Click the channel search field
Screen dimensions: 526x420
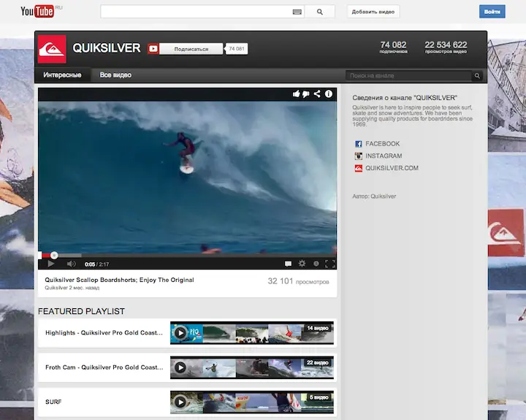(409, 76)
